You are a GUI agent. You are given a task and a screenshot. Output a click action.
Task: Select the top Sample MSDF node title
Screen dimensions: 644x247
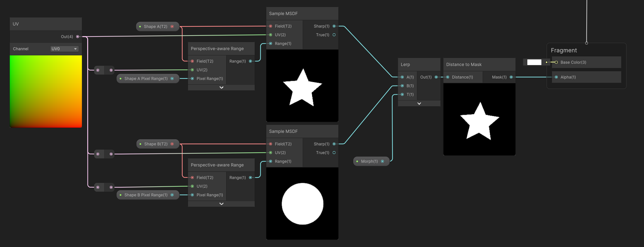point(302,14)
